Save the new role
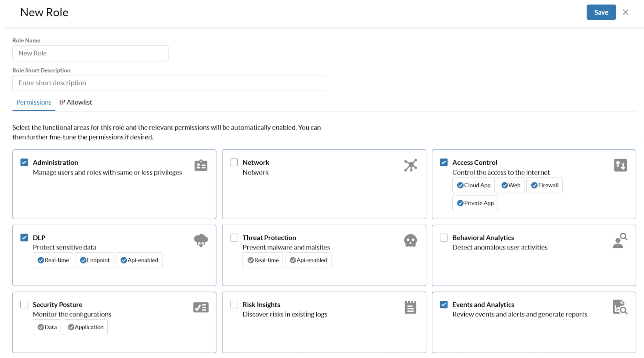Viewport: 644px width, 358px height. 601,12
